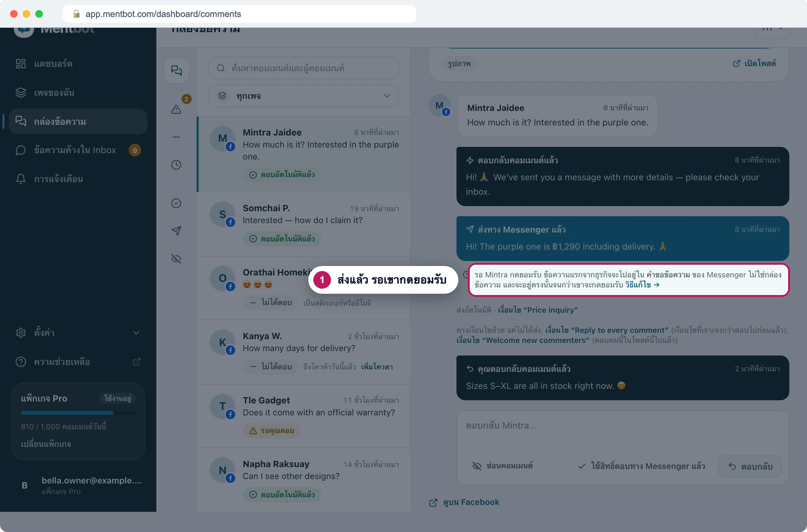Click the ตอบกลับ send reply button

(750, 466)
